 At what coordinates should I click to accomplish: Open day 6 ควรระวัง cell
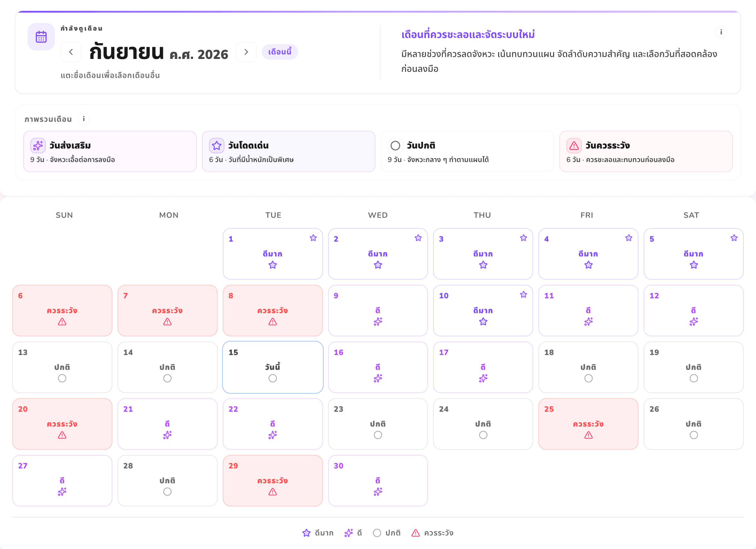[62, 310]
